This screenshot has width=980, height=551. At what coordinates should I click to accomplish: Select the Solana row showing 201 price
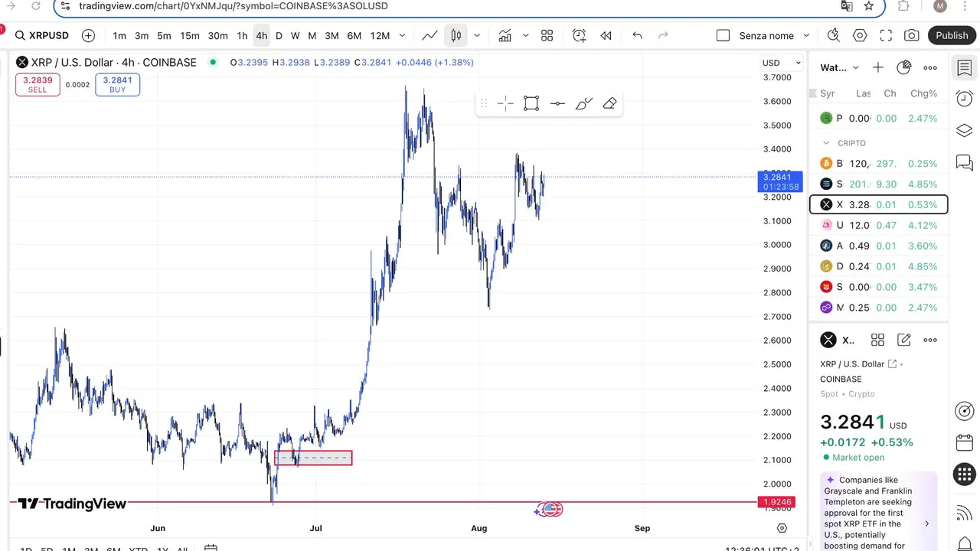(x=879, y=184)
